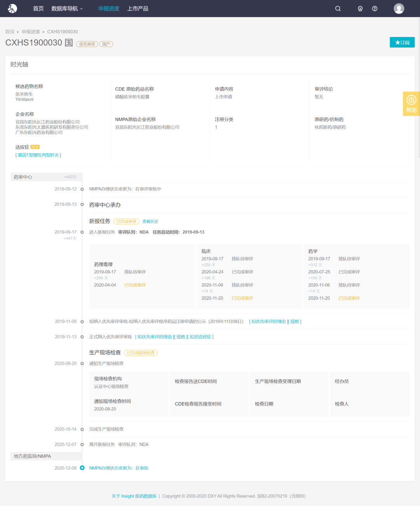Click 认证中心现场检查 inspection agency value
420x506 pixels.
point(111,387)
